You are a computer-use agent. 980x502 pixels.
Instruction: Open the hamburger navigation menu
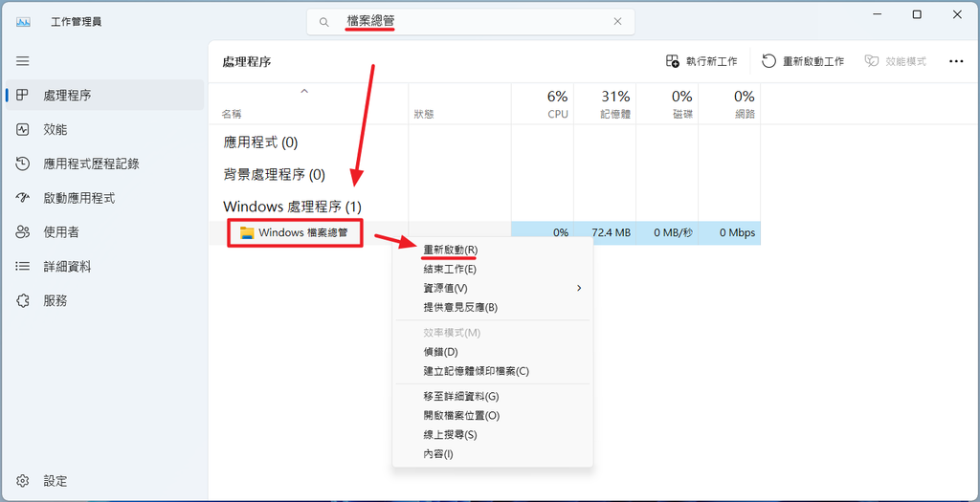[x=23, y=61]
